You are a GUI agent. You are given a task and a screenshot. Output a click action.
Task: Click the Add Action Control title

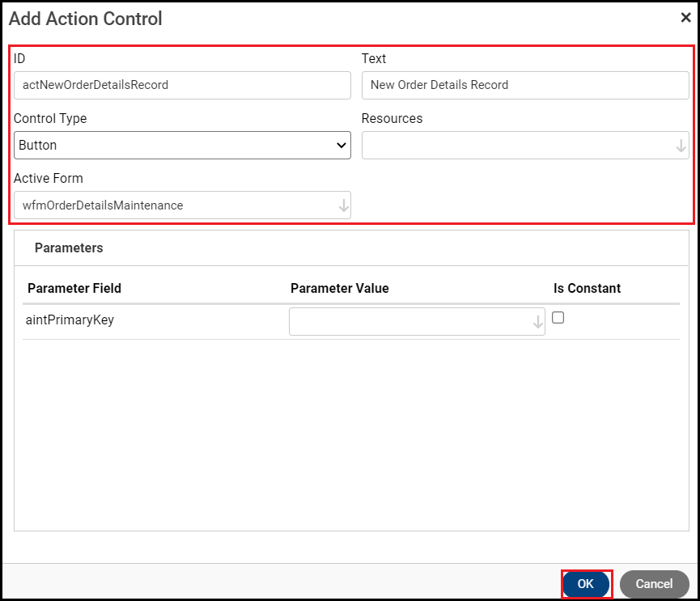[x=85, y=18]
